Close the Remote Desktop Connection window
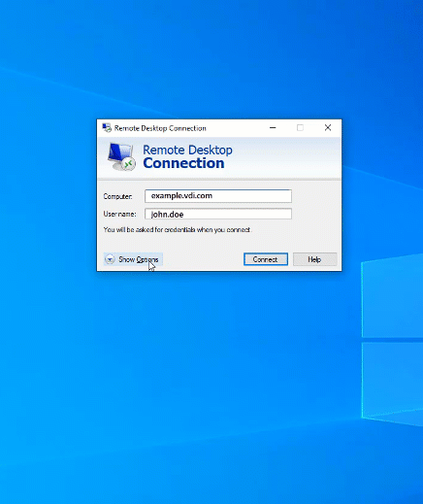 (x=328, y=128)
